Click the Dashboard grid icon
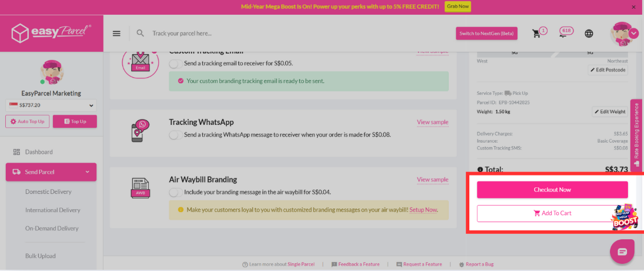Viewport: 644px width, 271px height. [17, 152]
